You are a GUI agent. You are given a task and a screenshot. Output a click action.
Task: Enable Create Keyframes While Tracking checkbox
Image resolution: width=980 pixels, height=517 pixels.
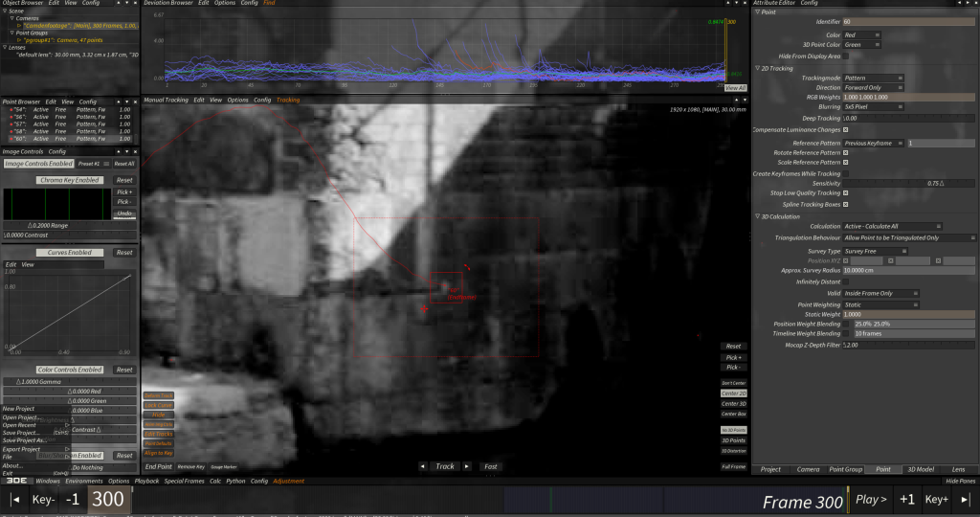pos(846,174)
